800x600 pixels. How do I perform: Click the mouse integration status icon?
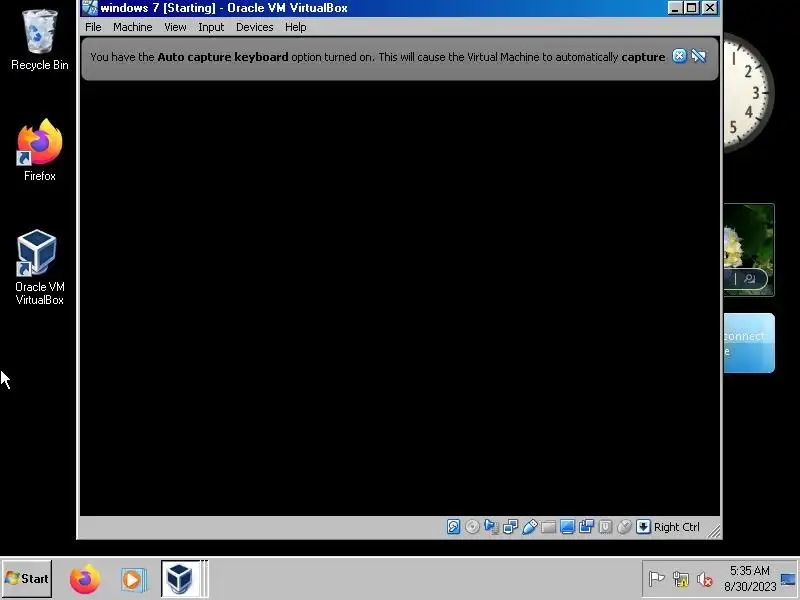[624, 527]
